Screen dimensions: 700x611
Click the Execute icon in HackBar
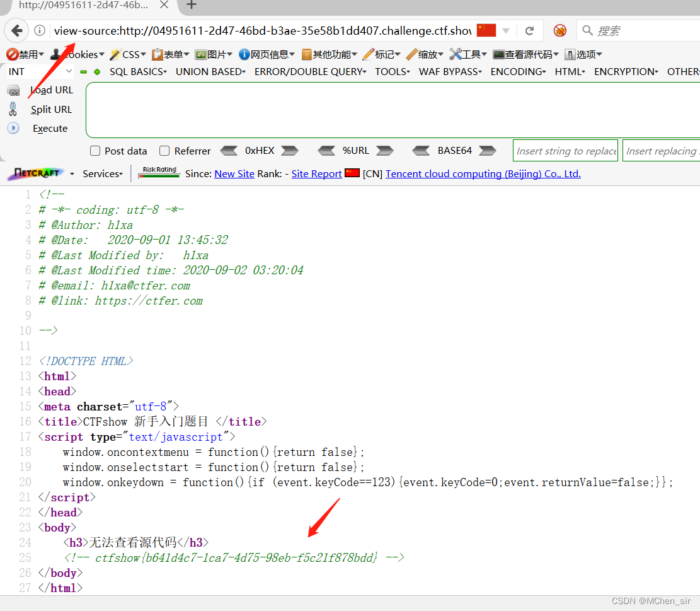pyautogui.click(x=13, y=129)
